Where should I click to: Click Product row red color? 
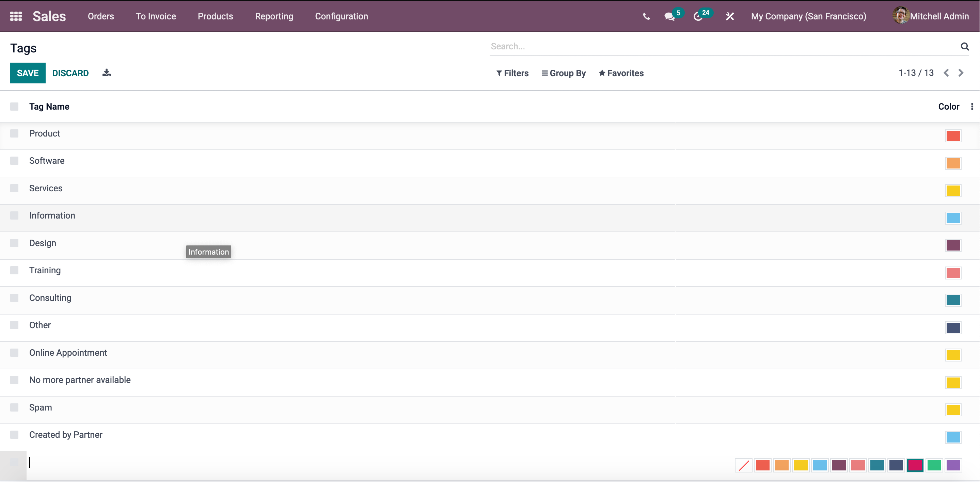click(953, 136)
